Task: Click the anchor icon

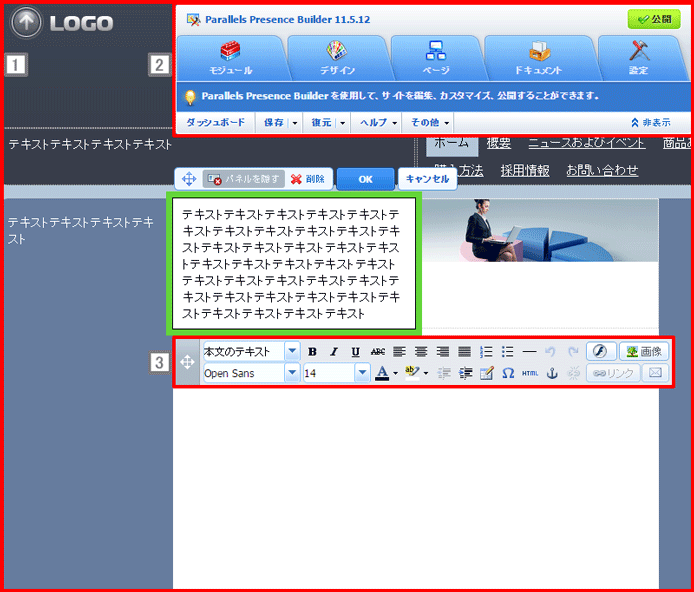Action: tap(551, 373)
